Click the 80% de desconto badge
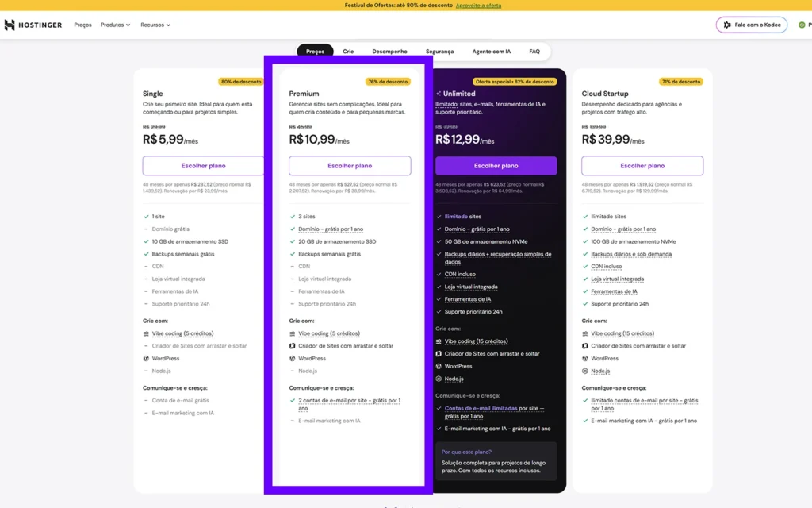This screenshot has height=508, width=812. 241,82
